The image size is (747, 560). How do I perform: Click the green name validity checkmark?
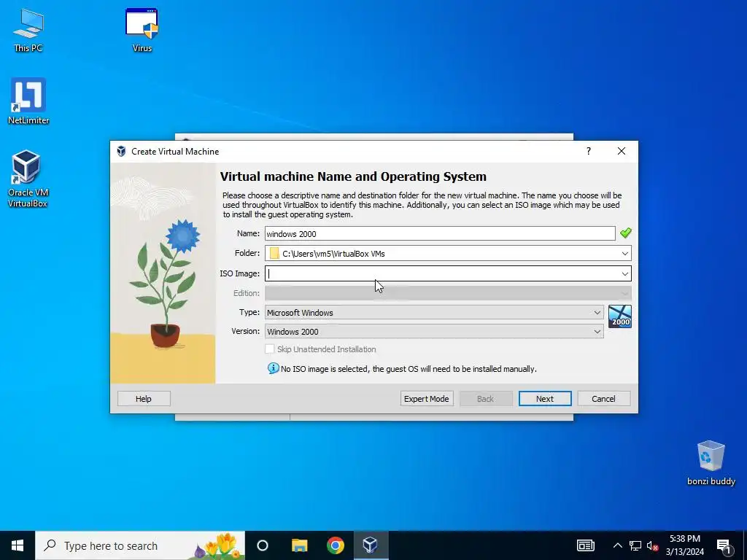[625, 233]
